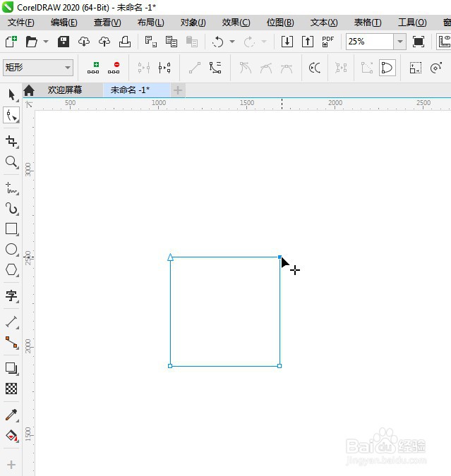Open the selection mode dropdown showing 矩形
Image resolution: width=451 pixels, height=476 pixels.
click(38, 68)
